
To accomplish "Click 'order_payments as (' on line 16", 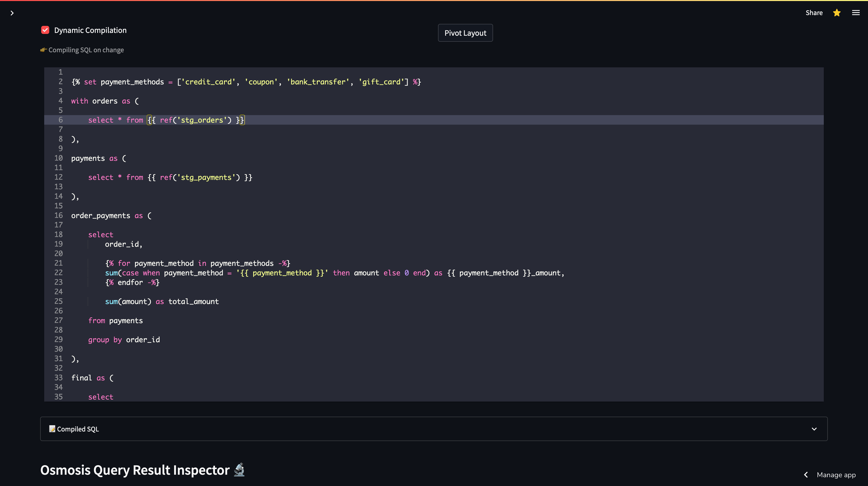I will click(111, 216).
